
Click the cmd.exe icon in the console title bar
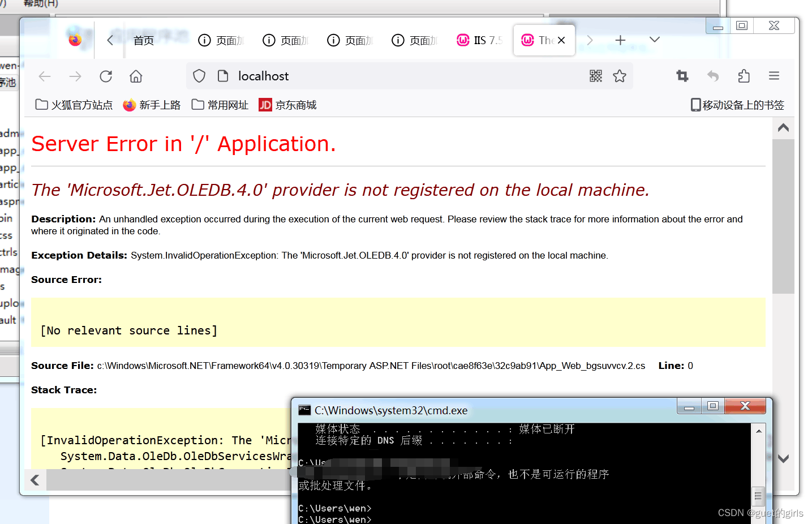[x=303, y=410]
